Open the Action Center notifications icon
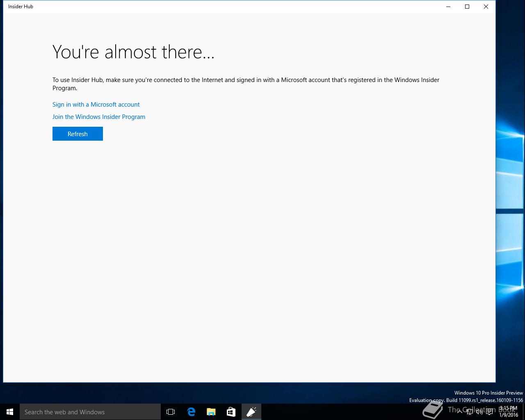 click(489, 412)
